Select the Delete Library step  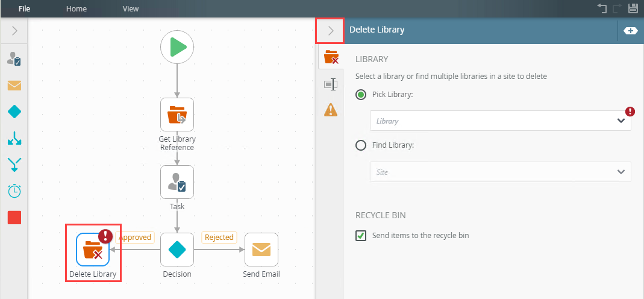pyautogui.click(x=93, y=250)
